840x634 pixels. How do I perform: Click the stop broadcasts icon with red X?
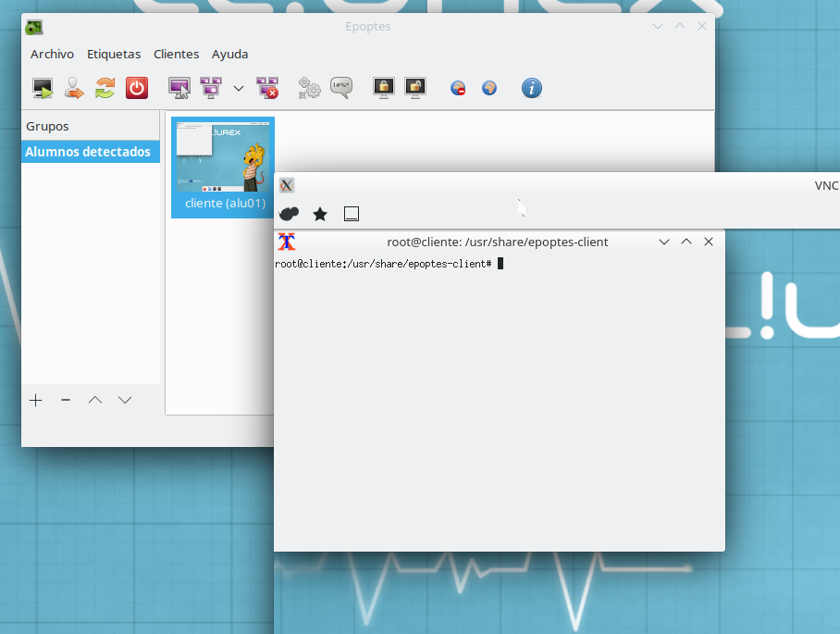(267, 88)
